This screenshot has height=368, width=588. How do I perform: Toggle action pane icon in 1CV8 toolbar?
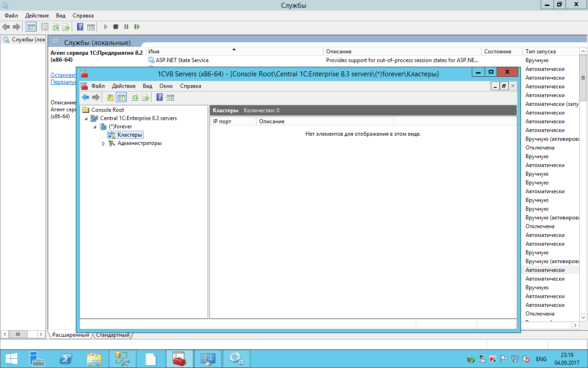point(170,97)
